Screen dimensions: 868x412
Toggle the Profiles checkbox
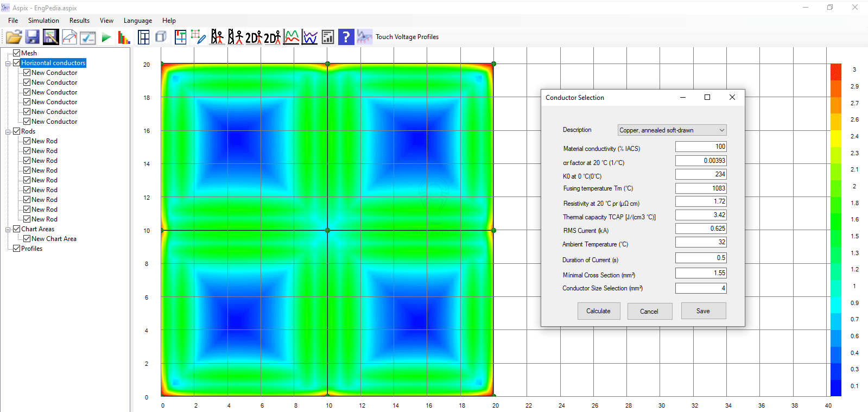(x=17, y=249)
